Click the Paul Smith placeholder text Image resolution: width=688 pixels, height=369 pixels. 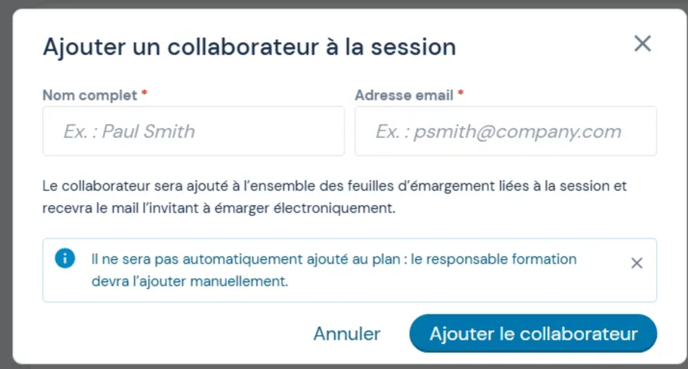[x=129, y=131]
